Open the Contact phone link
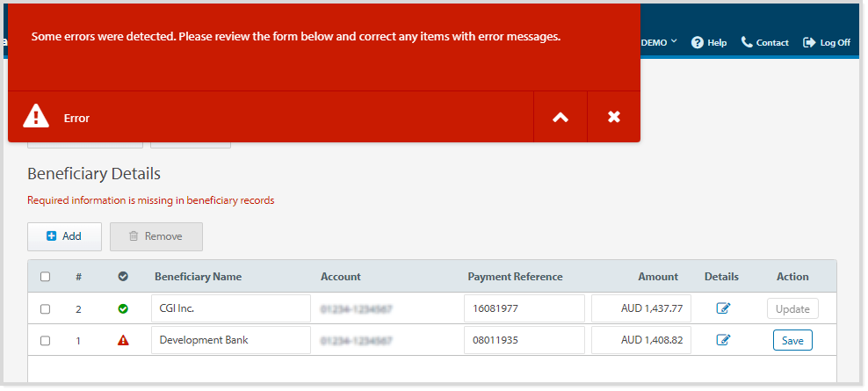The width and height of the screenshot is (868, 391). [x=764, y=42]
